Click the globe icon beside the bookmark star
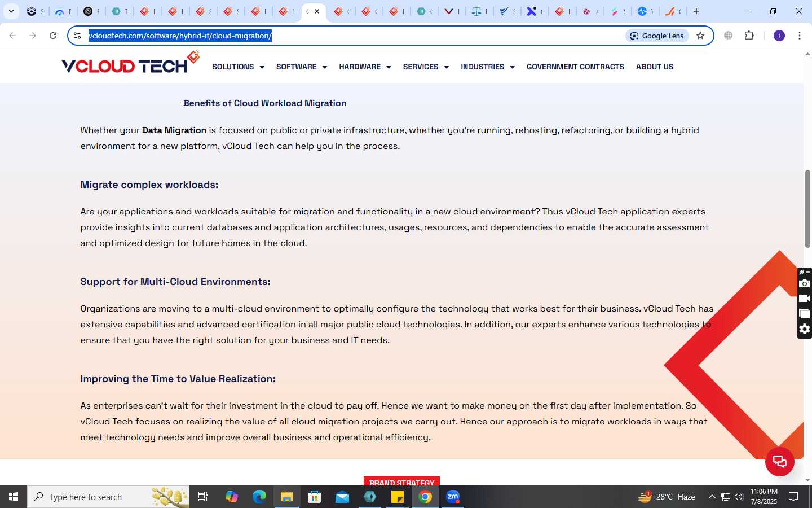Image resolution: width=812 pixels, height=508 pixels. [x=729, y=36]
